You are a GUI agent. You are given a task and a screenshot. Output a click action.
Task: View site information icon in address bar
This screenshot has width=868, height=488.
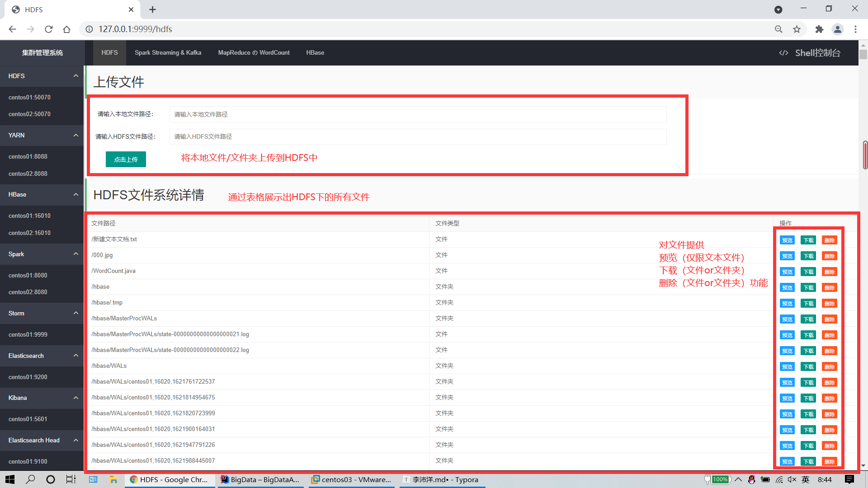90,29
